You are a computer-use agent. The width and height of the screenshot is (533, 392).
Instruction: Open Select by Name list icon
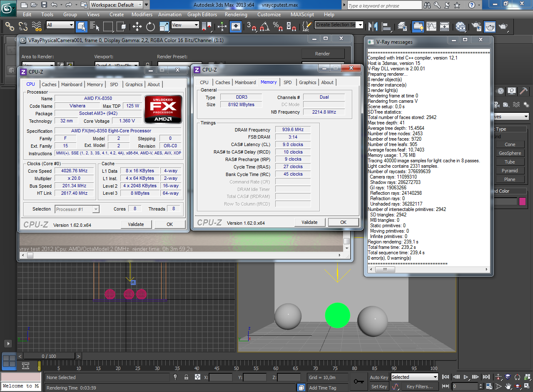95,26
